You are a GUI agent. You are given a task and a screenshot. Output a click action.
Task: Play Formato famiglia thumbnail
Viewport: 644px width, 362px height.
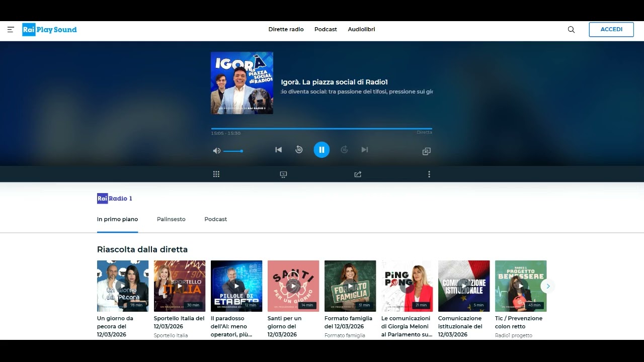pos(350,286)
